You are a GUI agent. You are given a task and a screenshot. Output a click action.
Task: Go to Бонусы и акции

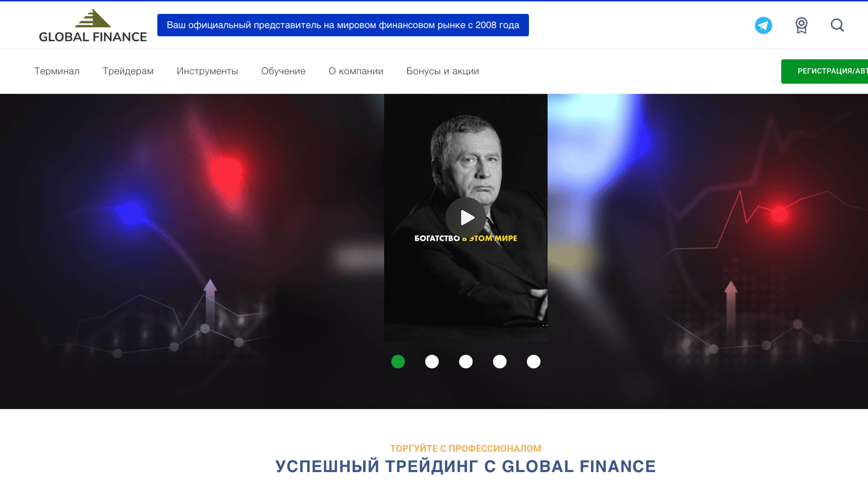point(442,71)
